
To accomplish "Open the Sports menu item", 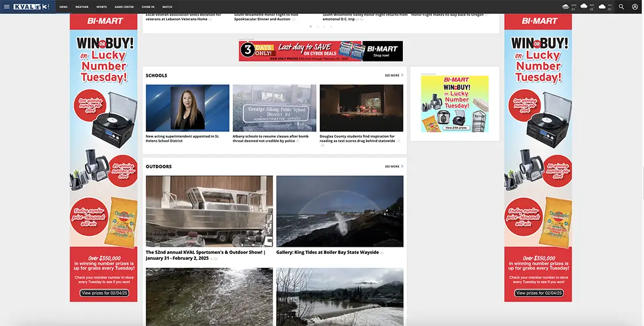I will [x=101, y=7].
